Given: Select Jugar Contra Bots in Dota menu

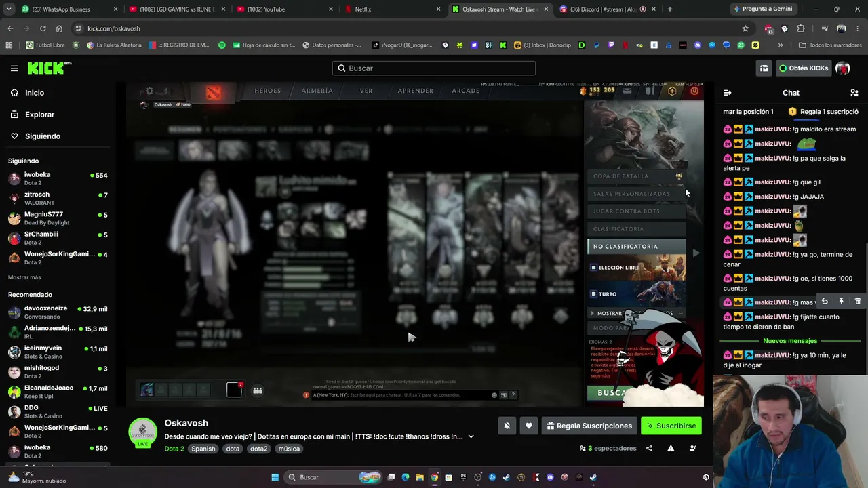Looking at the screenshot, I should click(x=637, y=211).
